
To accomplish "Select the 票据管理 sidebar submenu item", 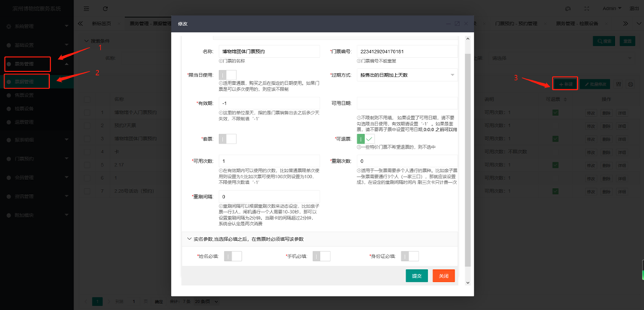I will click(x=27, y=81).
